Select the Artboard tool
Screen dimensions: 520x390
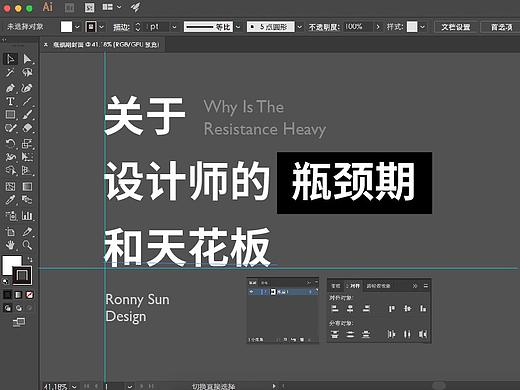[x=10, y=231]
